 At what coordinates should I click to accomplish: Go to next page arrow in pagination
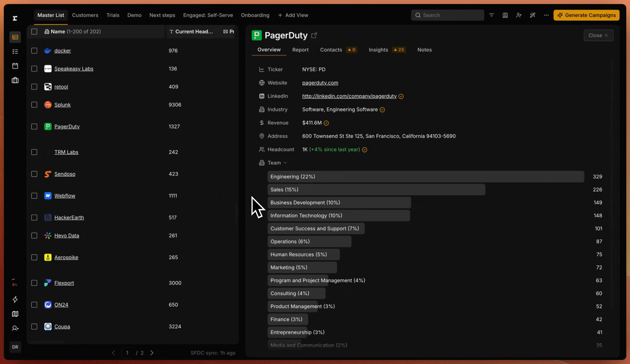[152, 353]
